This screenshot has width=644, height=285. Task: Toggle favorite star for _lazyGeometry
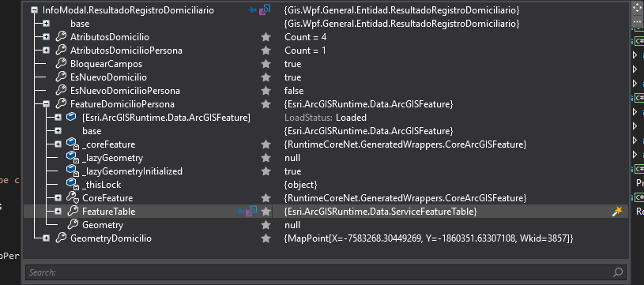(x=266, y=158)
